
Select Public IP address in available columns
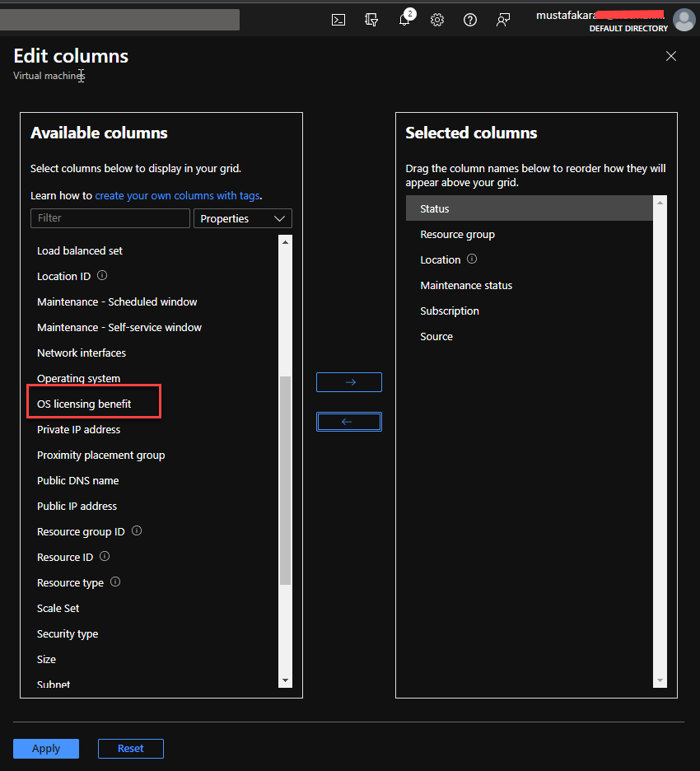point(77,506)
